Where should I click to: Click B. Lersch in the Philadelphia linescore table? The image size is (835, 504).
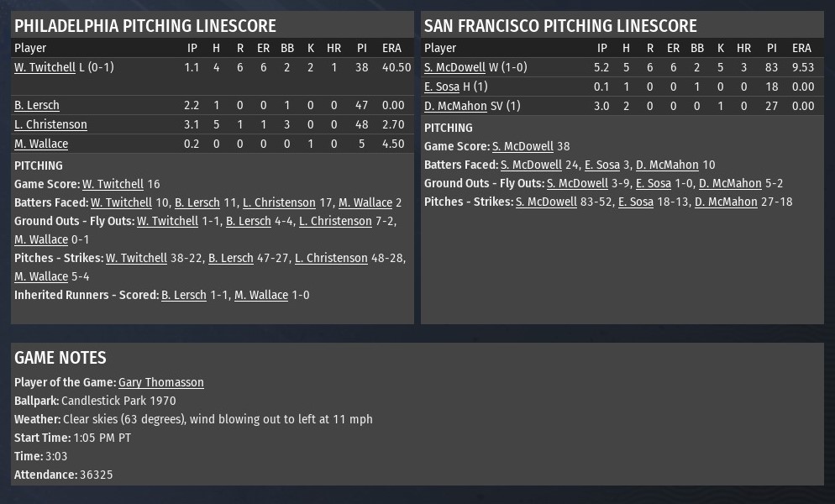point(37,105)
